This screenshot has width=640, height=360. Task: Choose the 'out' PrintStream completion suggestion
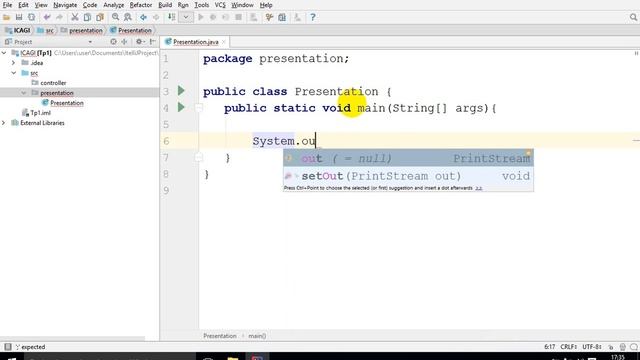pos(408,158)
